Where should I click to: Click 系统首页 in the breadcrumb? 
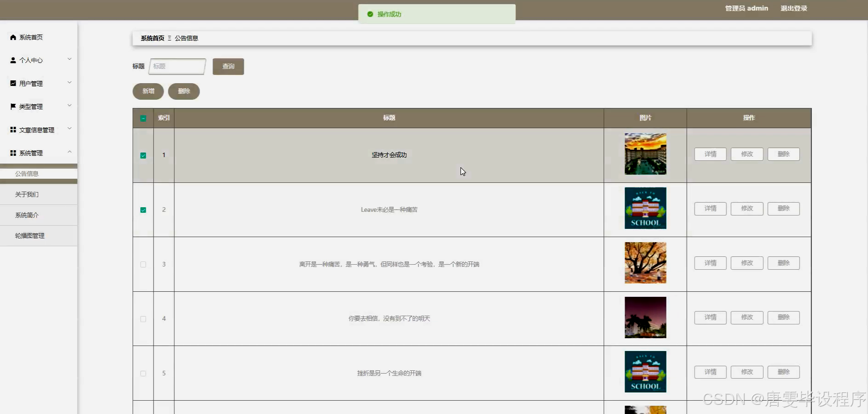pos(152,38)
